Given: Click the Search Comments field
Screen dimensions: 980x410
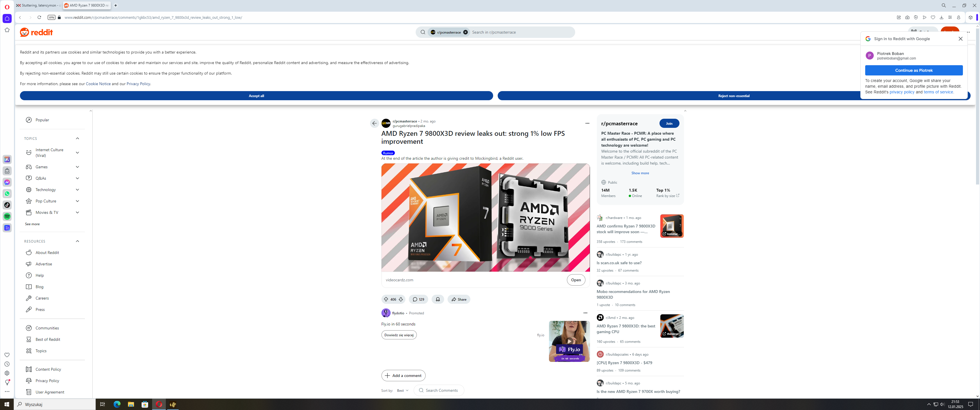Looking at the screenshot, I should pos(441,391).
